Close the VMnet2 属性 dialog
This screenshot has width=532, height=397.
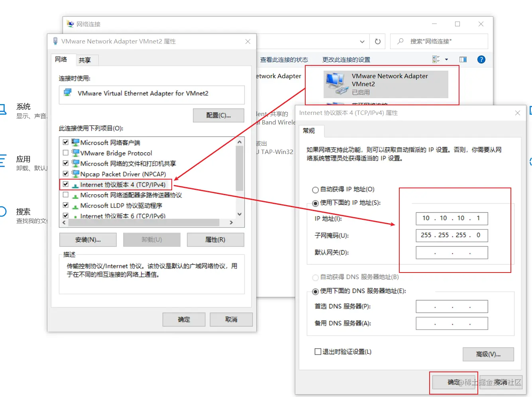pyautogui.click(x=248, y=41)
